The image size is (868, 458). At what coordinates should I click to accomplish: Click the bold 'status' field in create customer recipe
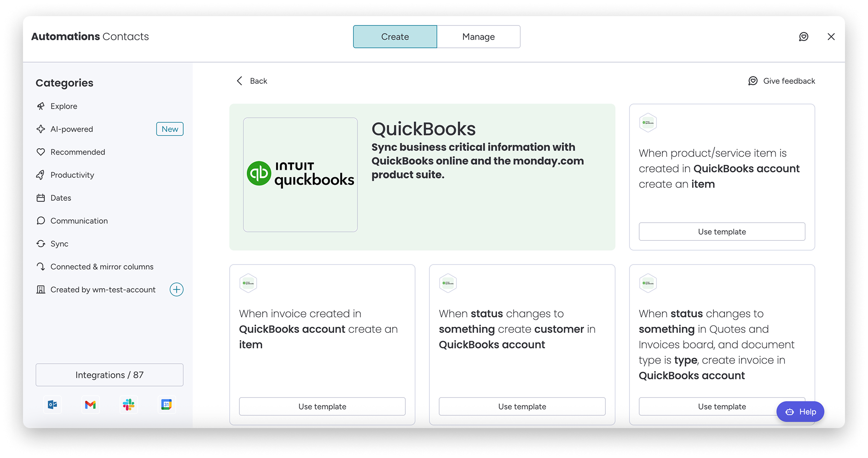(x=487, y=314)
